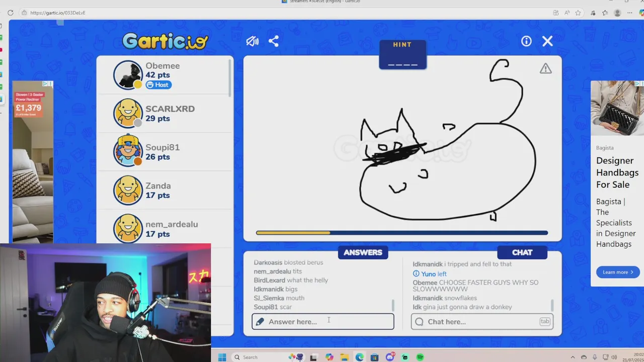Screen dimensions: 644x362
Task: Switch to CHAT panel label
Action: click(x=522, y=252)
